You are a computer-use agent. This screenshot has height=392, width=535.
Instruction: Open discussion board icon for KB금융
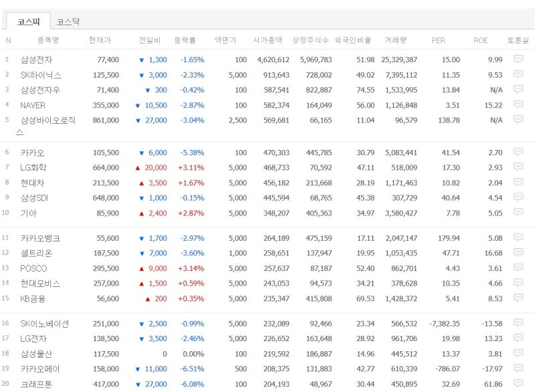point(518,298)
